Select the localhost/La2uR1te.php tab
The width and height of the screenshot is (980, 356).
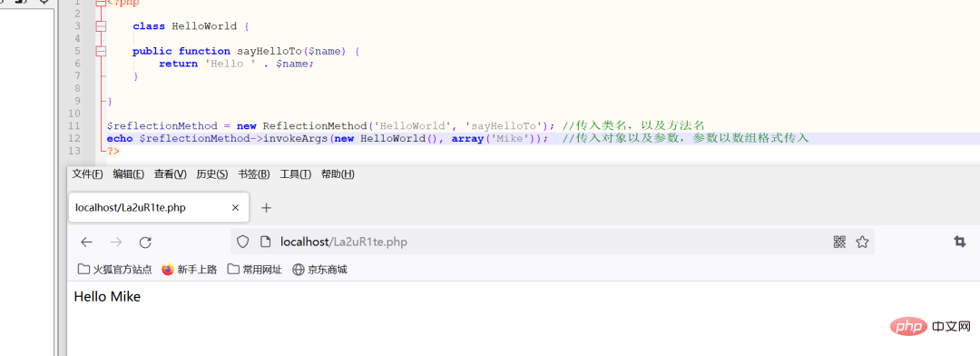[x=159, y=208]
